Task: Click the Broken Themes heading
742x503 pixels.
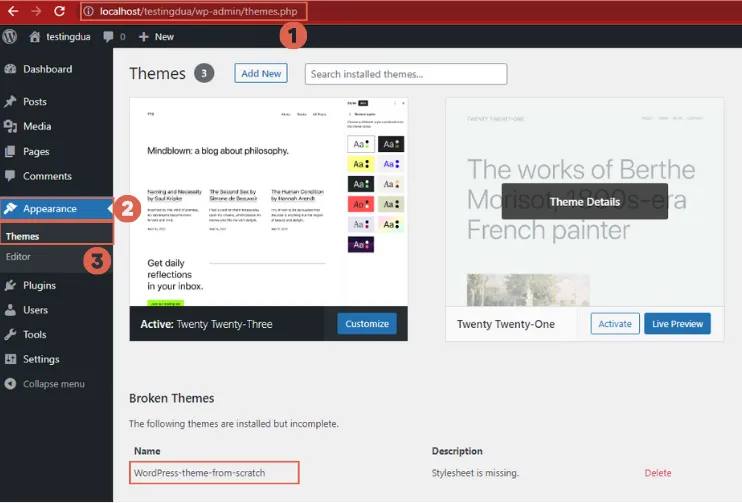Action: 171,398
